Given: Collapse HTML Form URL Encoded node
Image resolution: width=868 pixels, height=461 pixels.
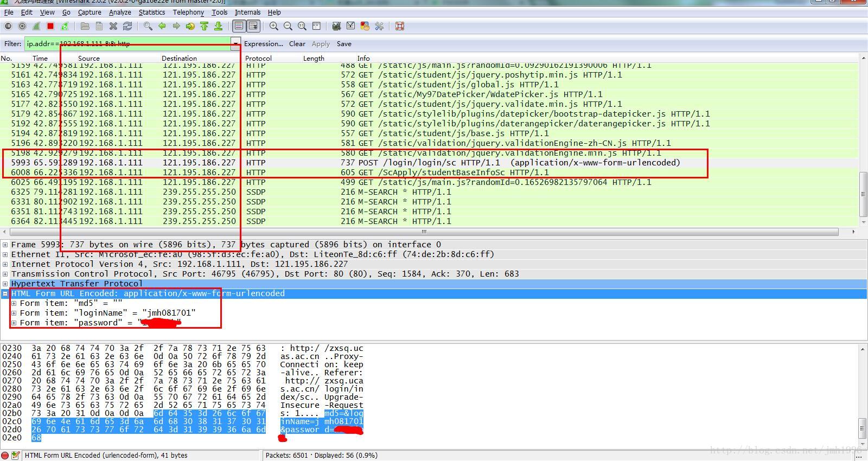Looking at the screenshot, I should pyautogui.click(x=5, y=293).
